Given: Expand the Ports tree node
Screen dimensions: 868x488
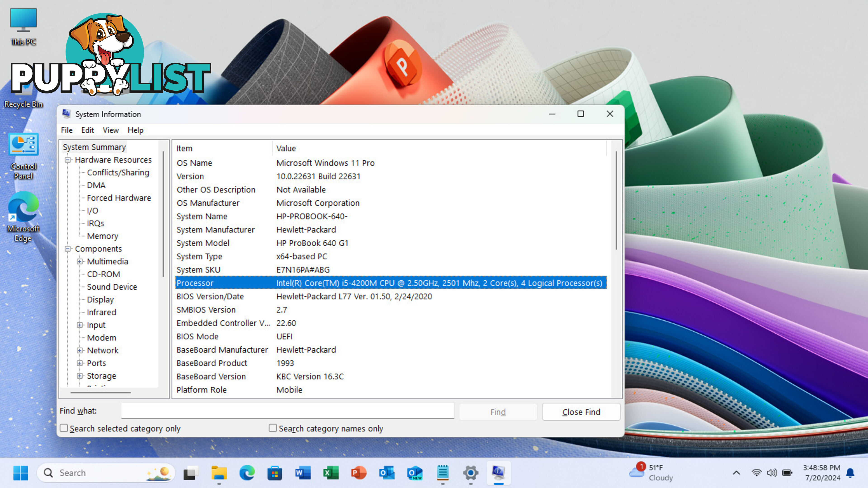Looking at the screenshot, I should (x=80, y=363).
